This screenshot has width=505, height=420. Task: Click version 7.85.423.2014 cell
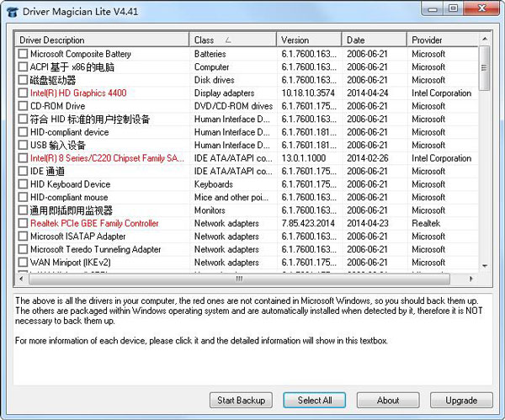point(308,223)
